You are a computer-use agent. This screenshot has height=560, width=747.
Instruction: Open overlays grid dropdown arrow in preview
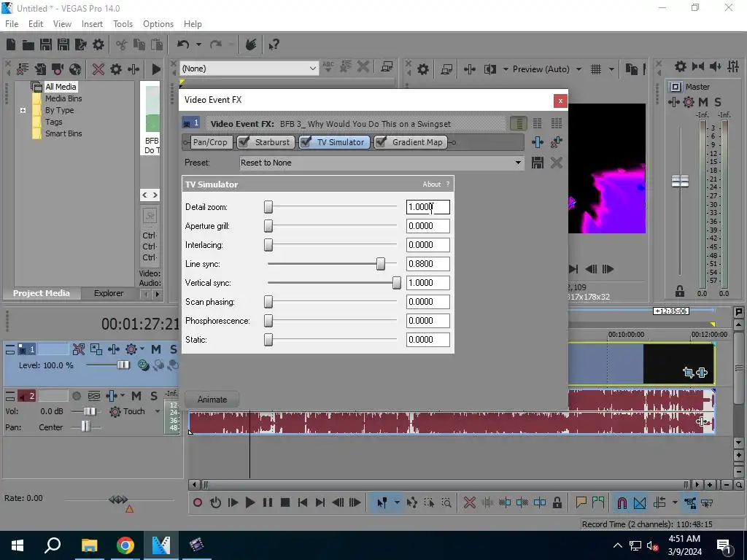click(611, 69)
